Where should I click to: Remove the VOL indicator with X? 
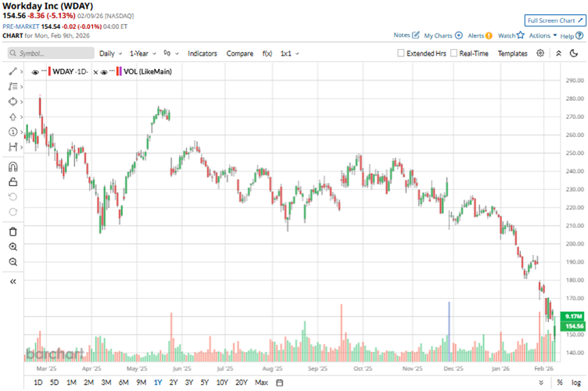click(x=95, y=73)
